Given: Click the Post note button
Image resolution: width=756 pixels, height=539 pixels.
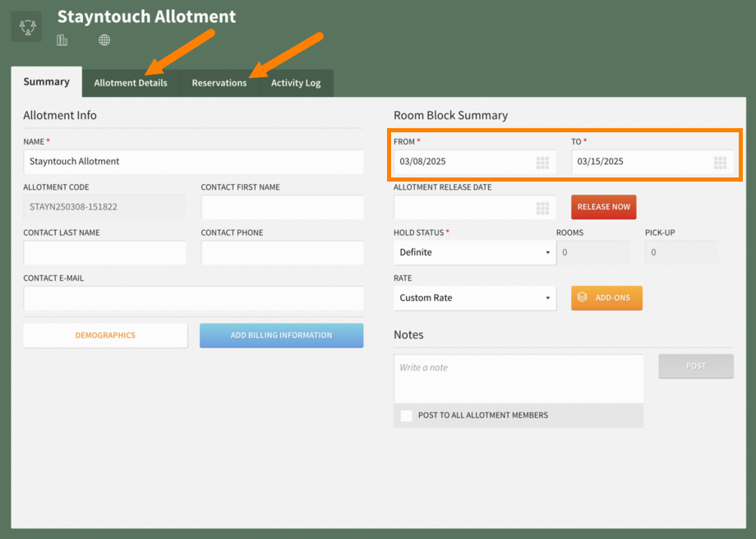Looking at the screenshot, I should pyautogui.click(x=696, y=366).
